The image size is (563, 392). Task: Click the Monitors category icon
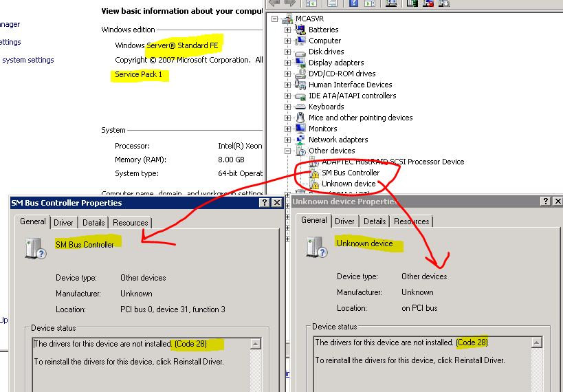coord(300,129)
